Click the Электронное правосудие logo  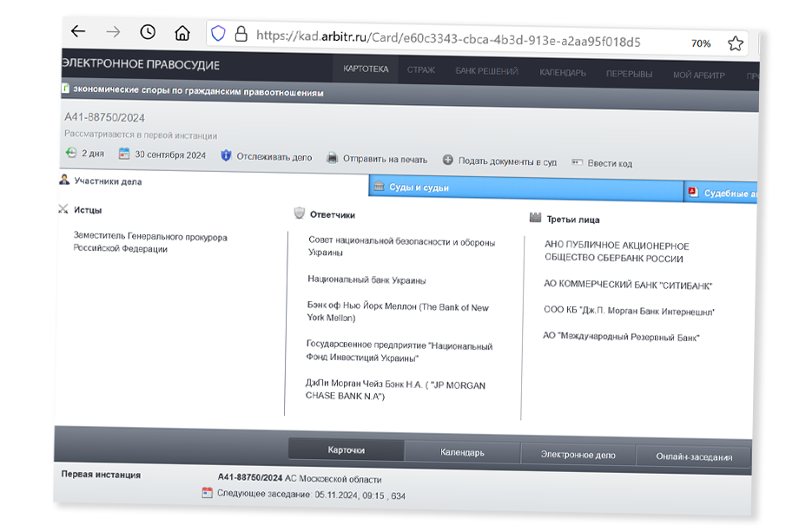click(x=141, y=64)
